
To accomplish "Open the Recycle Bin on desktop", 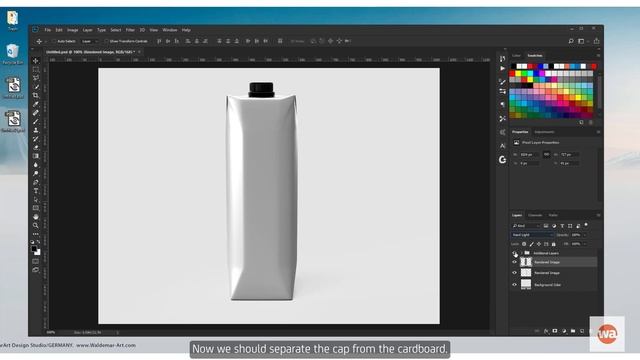I will coord(13,54).
